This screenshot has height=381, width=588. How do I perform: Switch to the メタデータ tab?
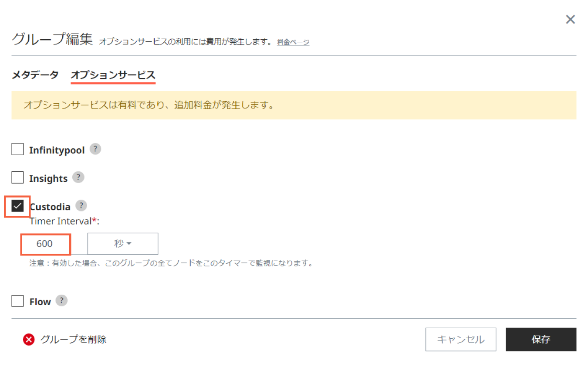(35, 75)
